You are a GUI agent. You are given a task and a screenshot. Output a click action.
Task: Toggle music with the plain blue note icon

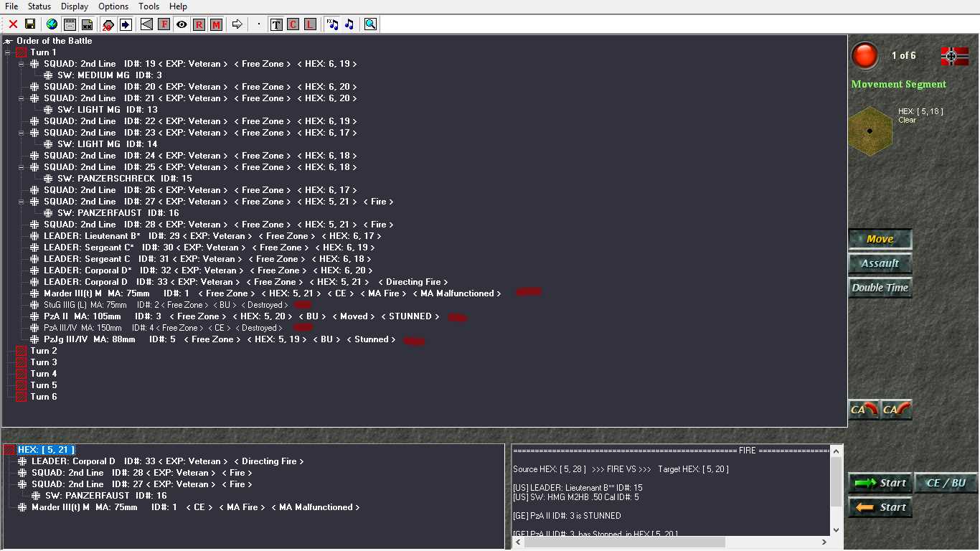349,24
